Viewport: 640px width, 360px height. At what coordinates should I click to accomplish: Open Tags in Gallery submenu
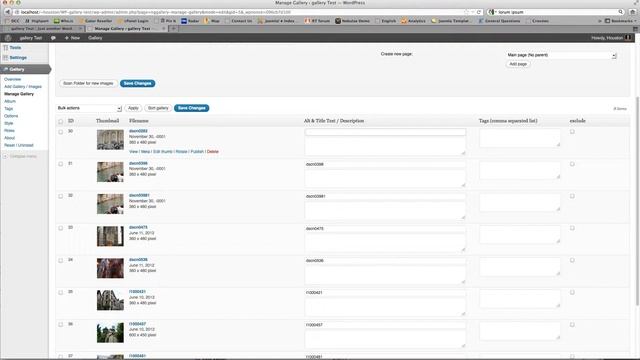coord(9,109)
